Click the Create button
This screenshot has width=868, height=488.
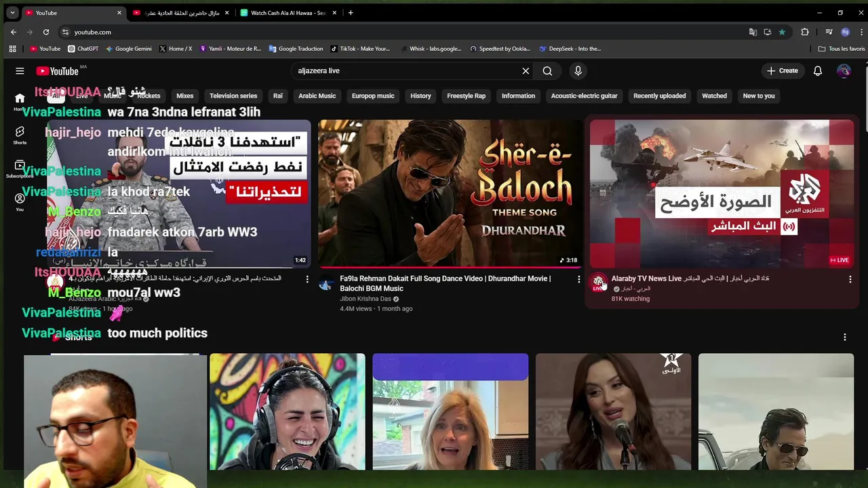click(x=782, y=70)
